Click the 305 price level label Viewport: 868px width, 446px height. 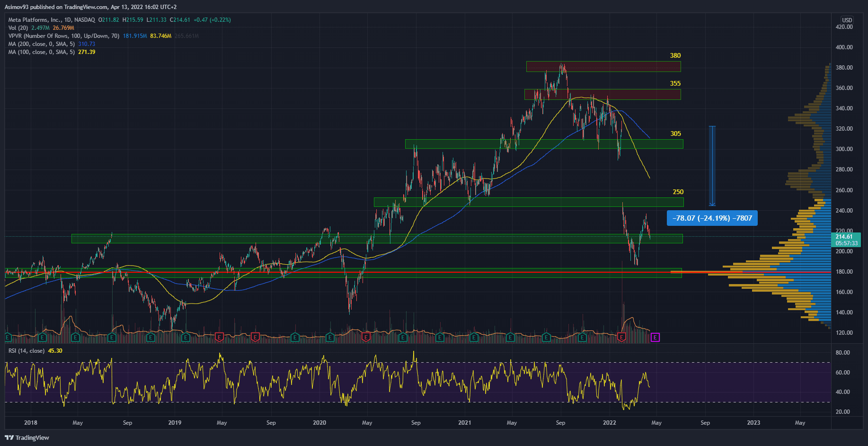pos(675,134)
